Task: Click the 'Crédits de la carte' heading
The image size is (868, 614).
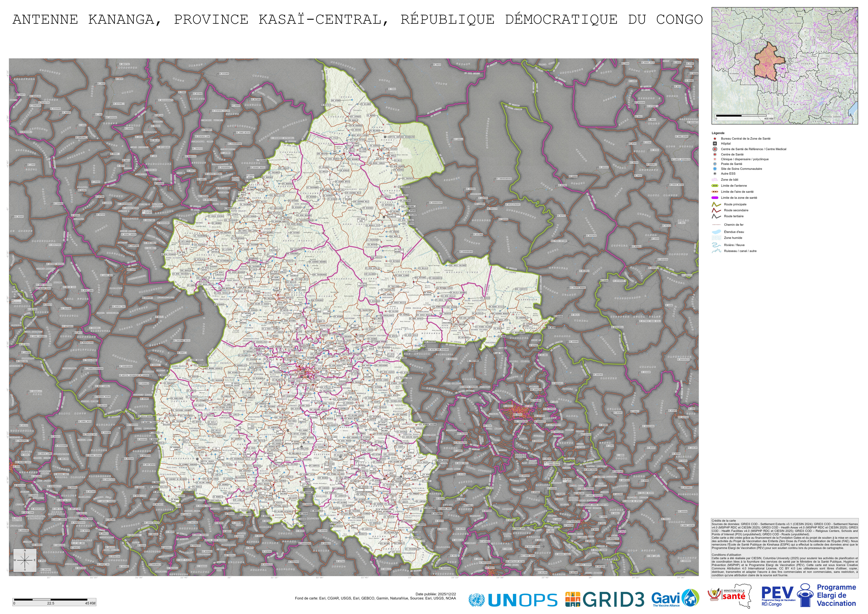Action: tap(724, 521)
